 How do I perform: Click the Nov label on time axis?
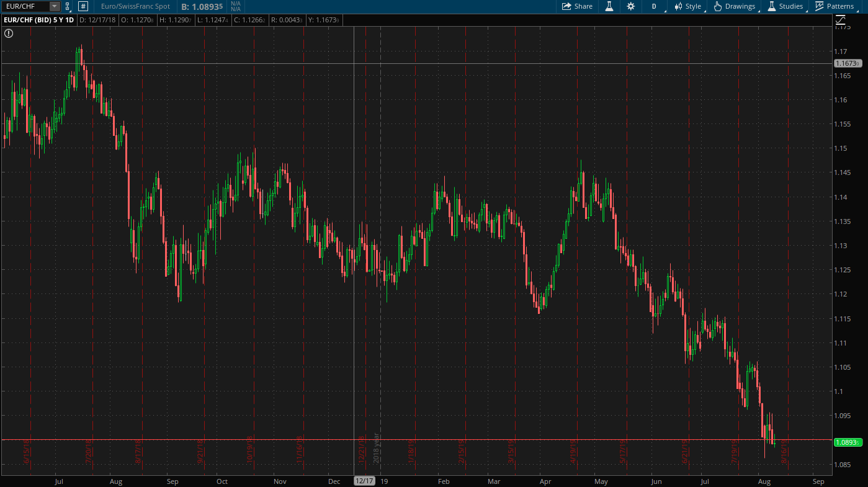[280, 481]
